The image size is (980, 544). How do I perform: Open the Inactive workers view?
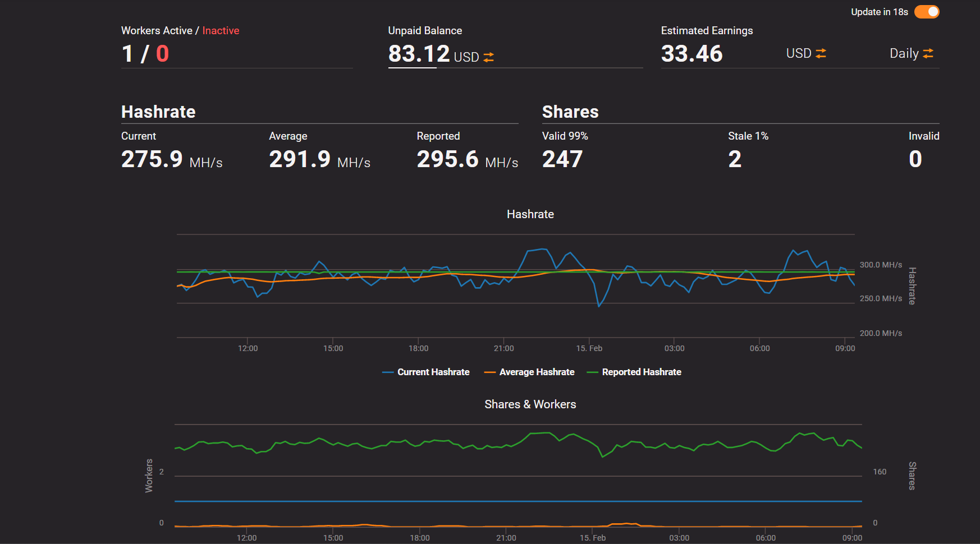point(221,30)
